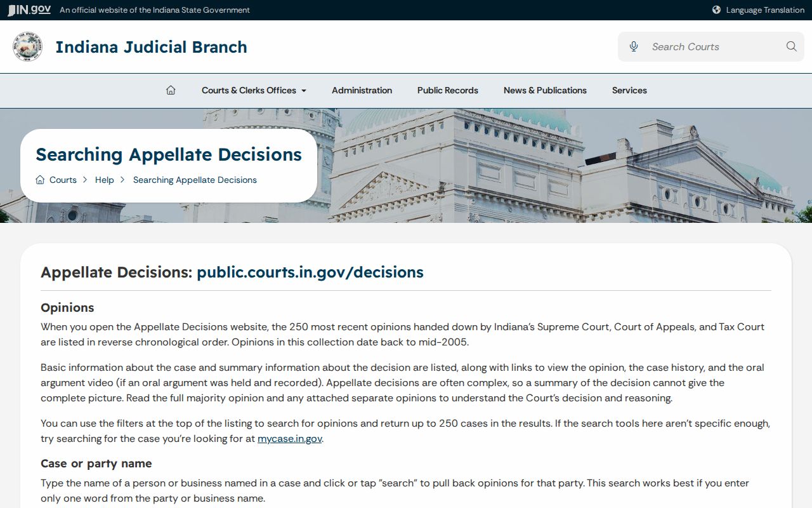Click Searching Appellate Decisions breadcrumb
Screen dimensions: 812x508
(195, 180)
